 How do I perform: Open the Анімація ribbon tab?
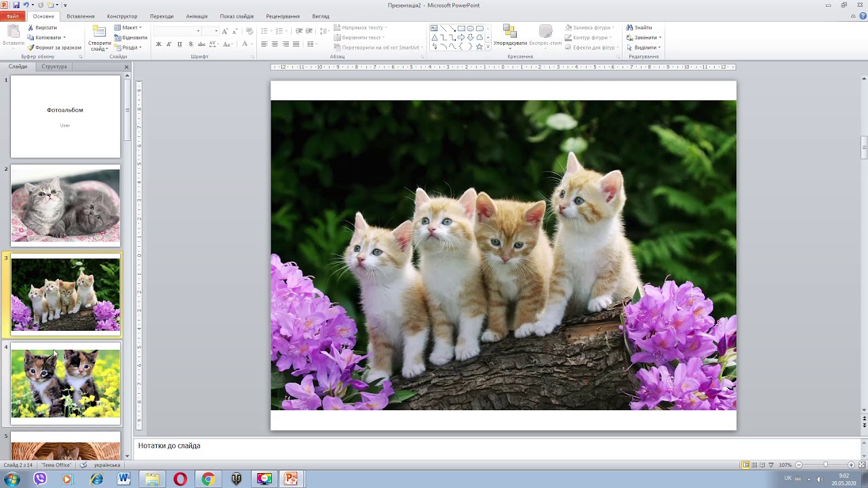point(197,16)
